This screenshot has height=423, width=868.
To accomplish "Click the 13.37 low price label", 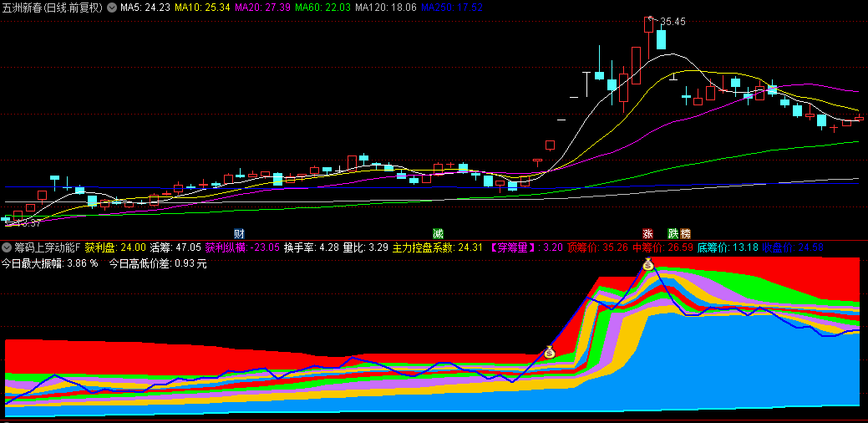I will [28, 223].
